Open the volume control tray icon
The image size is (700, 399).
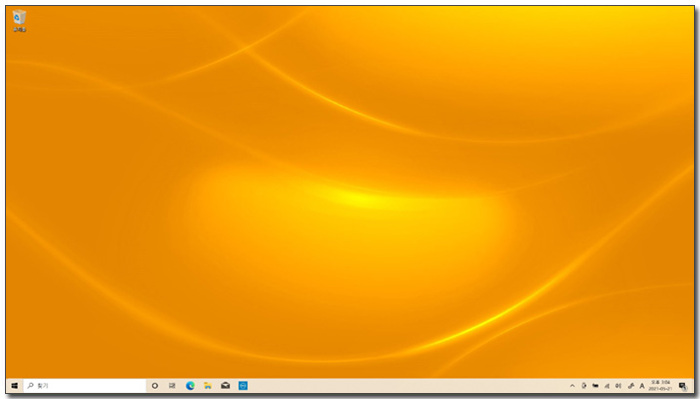click(618, 386)
